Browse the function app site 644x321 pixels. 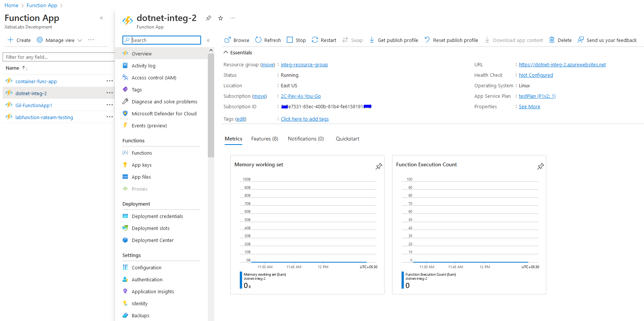point(237,40)
